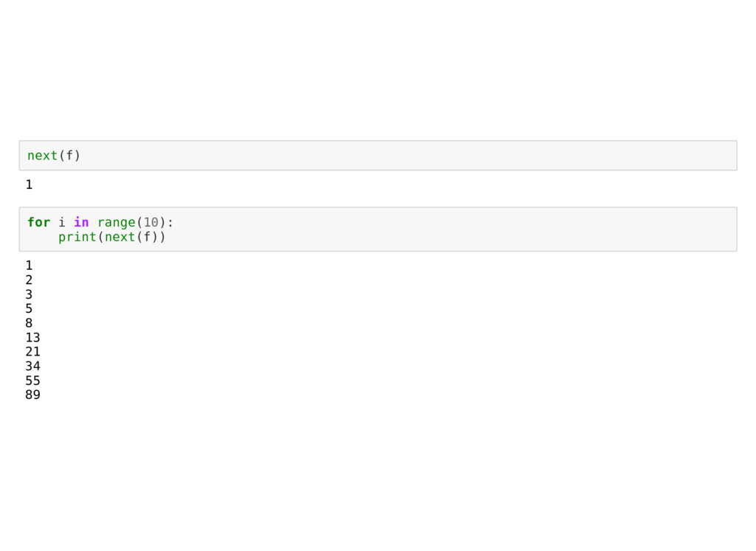Click the 'range' function name

click(116, 223)
